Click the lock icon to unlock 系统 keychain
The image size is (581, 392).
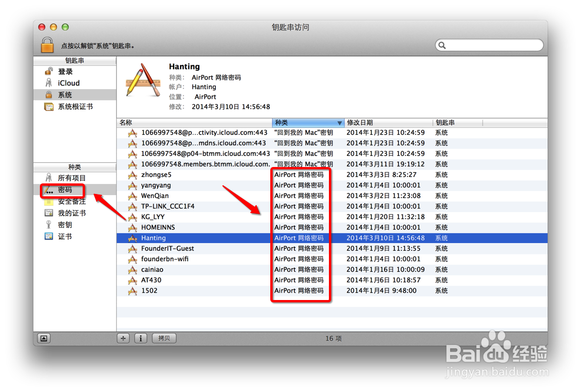point(47,45)
